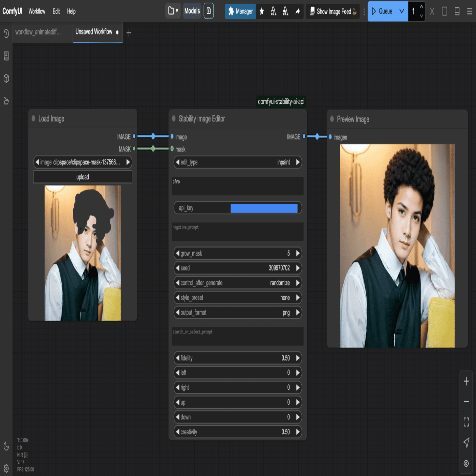This screenshot has width=476, height=476.
Task: Toggle Show Image Feed button
Action: [x=333, y=12]
